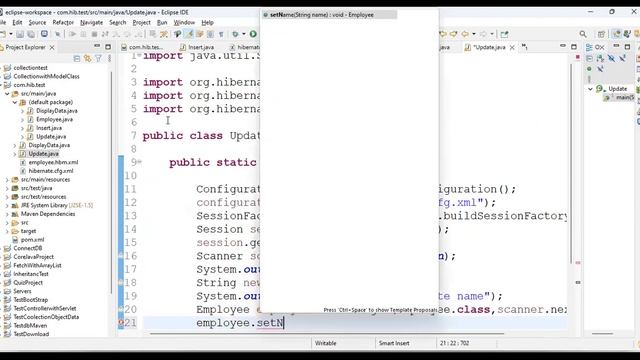The height and width of the screenshot is (360, 640).
Task: Open the Navigate menu
Action: [x=91, y=22]
